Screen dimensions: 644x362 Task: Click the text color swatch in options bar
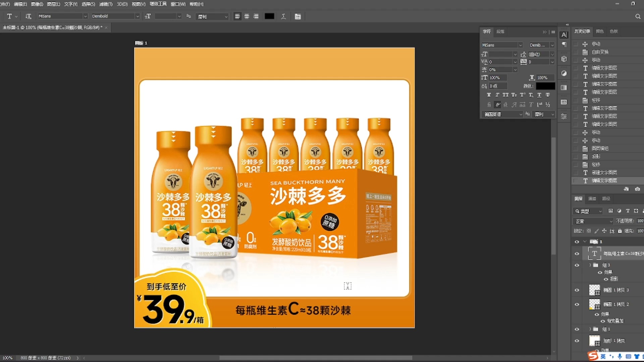[x=269, y=16]
